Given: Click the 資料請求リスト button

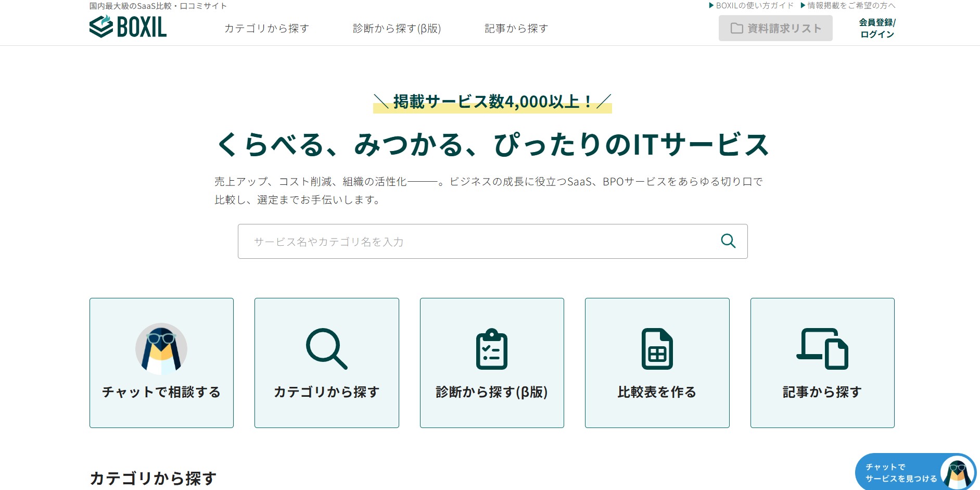Looking at the screenshot, I should pyautogui.click(x=775, y=28).
